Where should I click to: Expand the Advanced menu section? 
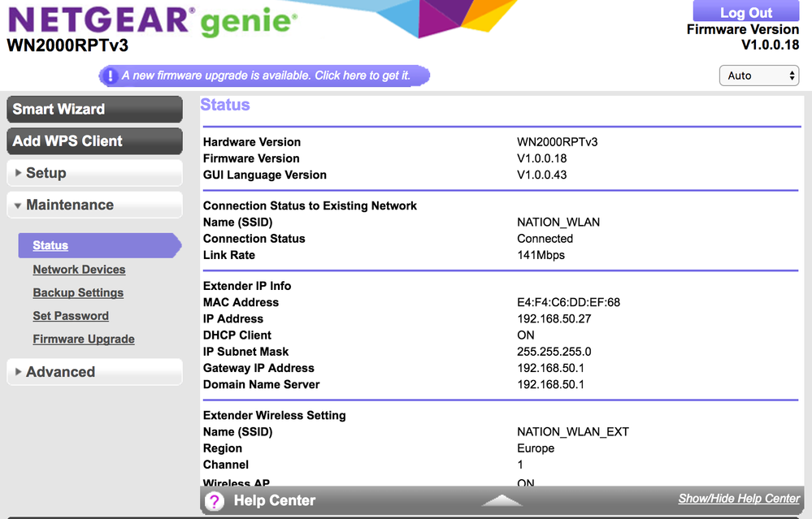(94, 372)
